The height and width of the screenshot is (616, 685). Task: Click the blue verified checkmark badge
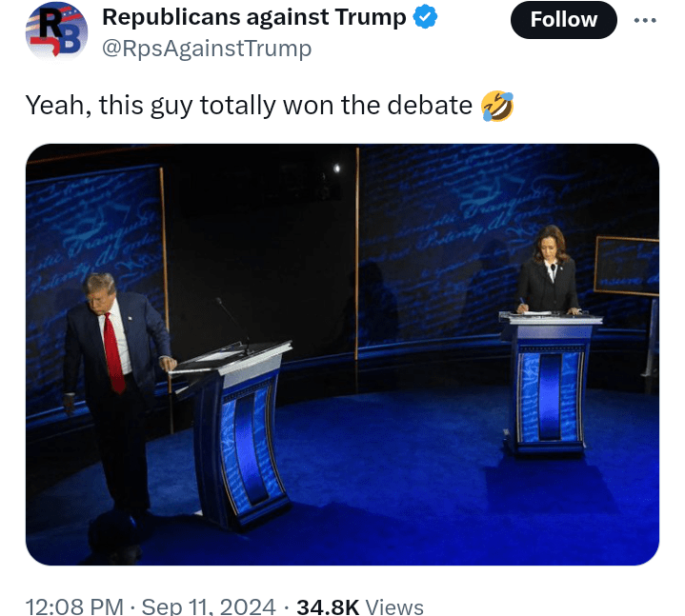(x=425, y=17)
